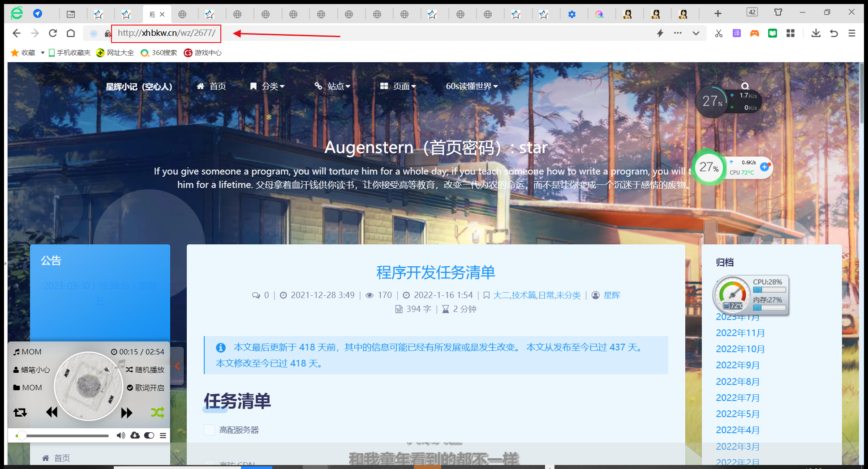Toggle 歌词开启 lyrics option

click(146, 388)
